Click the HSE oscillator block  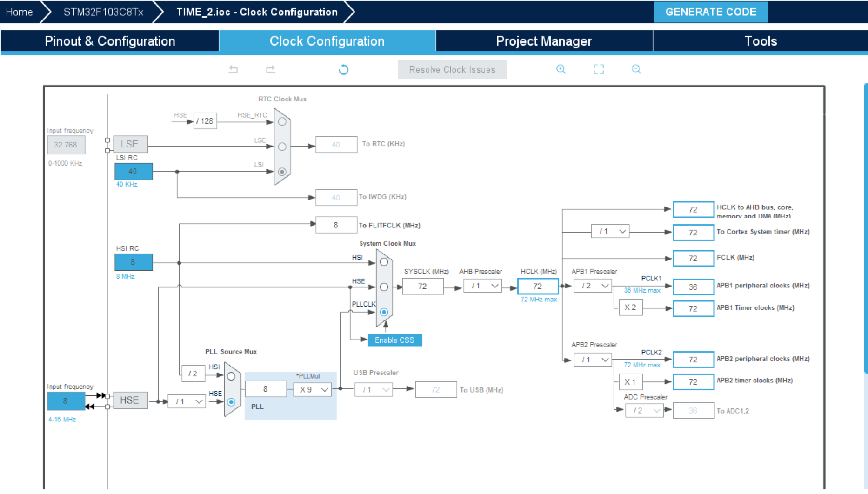(x=130, y=400)
